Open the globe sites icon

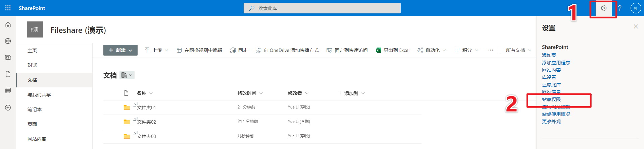click(8, 41)
